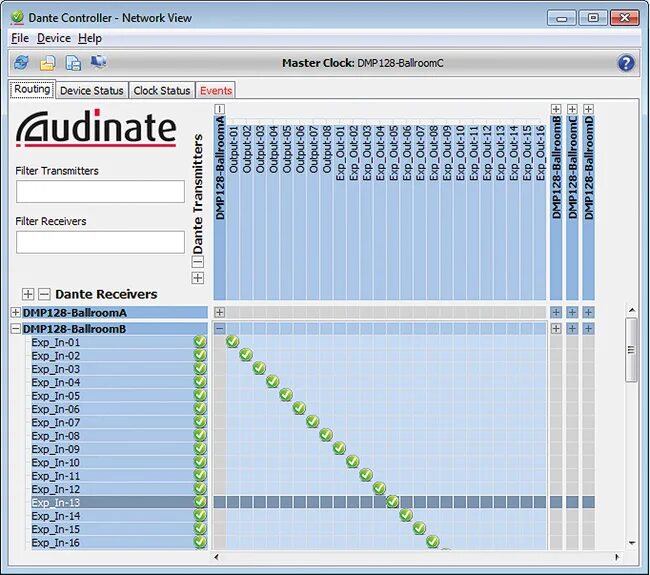Open the Help menu
650x575 pixels.
[90, 38]
